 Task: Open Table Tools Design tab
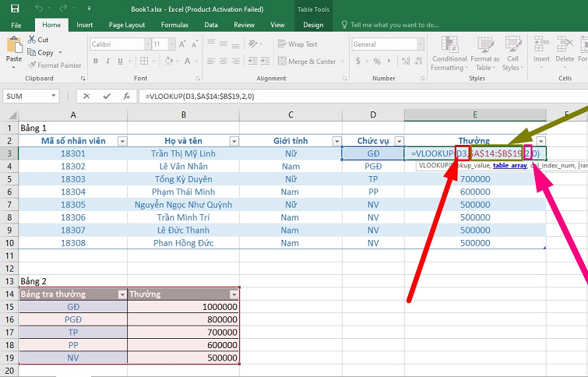point(313,25)
